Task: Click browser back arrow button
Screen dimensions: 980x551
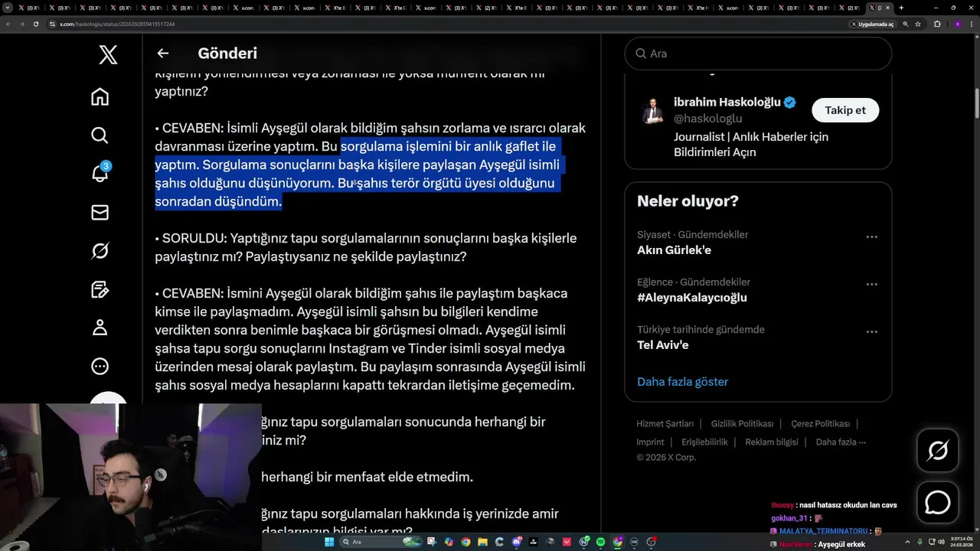Action: (8, 24)
